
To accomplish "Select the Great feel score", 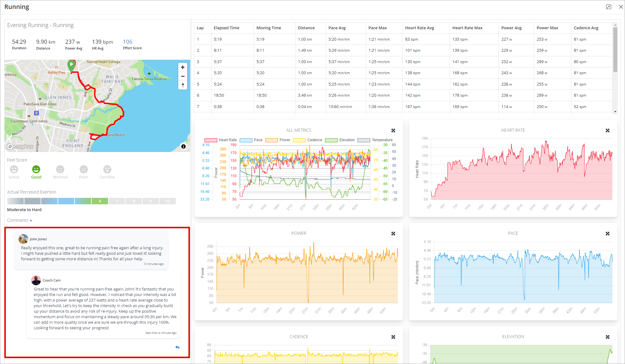I will (x=14, y=172).
